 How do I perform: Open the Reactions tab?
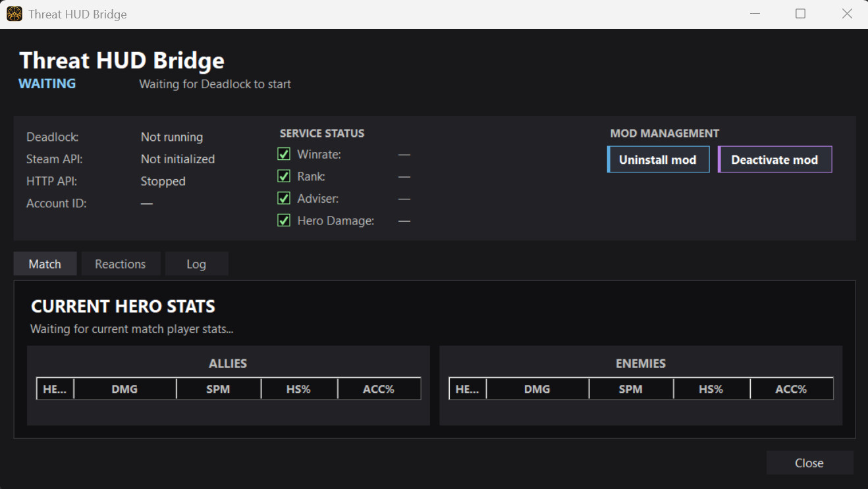[121, 264]
